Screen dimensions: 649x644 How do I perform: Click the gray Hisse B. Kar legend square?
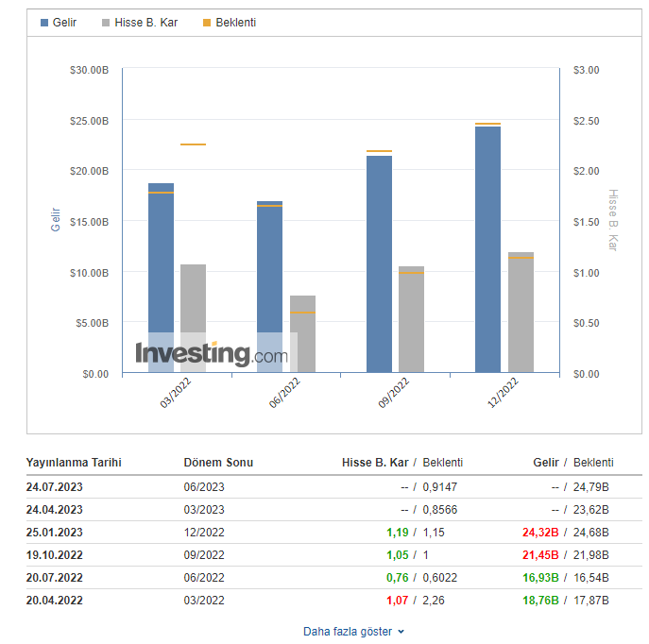(107, 22)
